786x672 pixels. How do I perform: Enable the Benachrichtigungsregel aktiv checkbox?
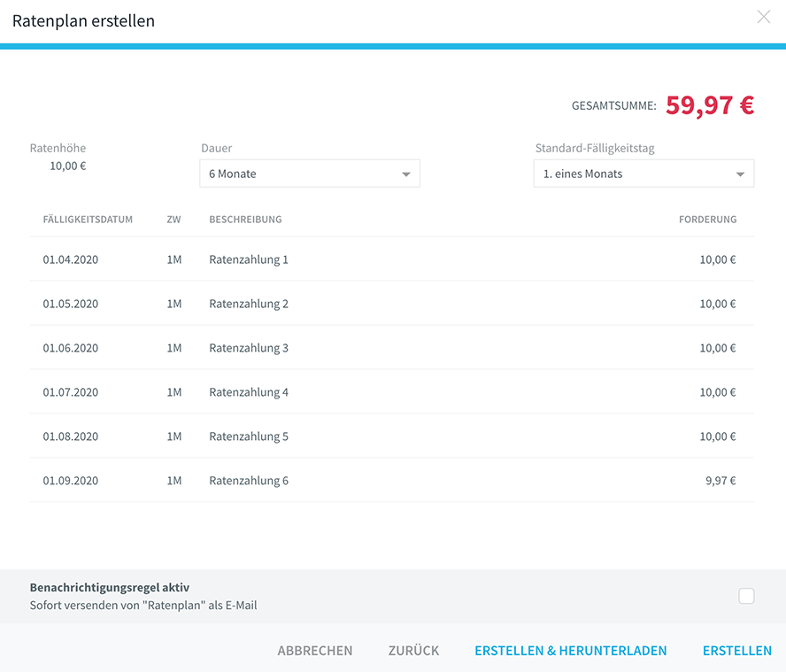[746, 596]
